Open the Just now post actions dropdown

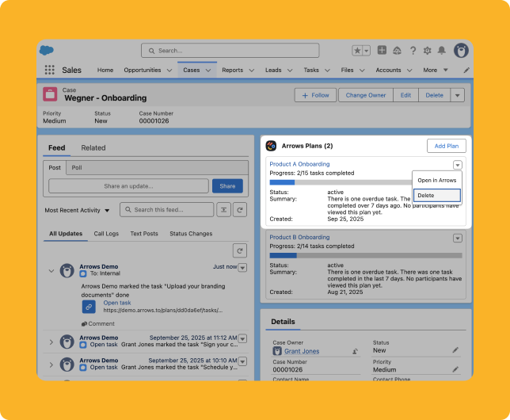[x=242, y=268]
